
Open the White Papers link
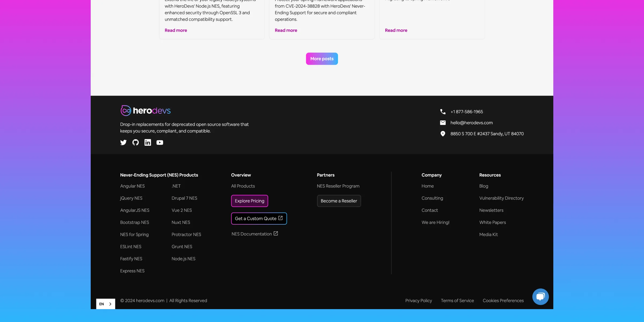(x=492, y=222)
